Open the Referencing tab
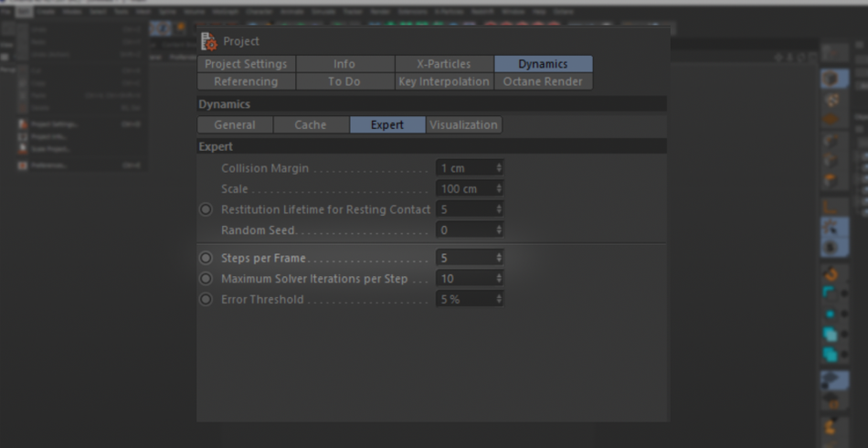Image resolution: width=868 pixels, height=448 pixels. [246, 82]
